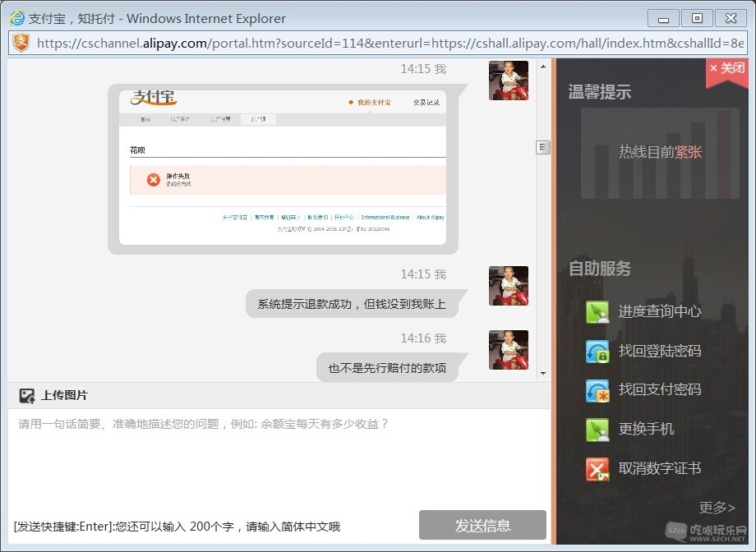
Task: Open 取消数字证书 text link
Action: point(660,468)
